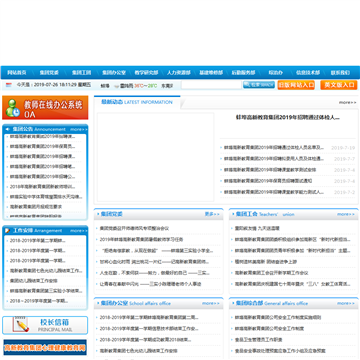The height and width of the screenshot is (360, 360).
Task: Click into the search text field
Action: (211, 85)
